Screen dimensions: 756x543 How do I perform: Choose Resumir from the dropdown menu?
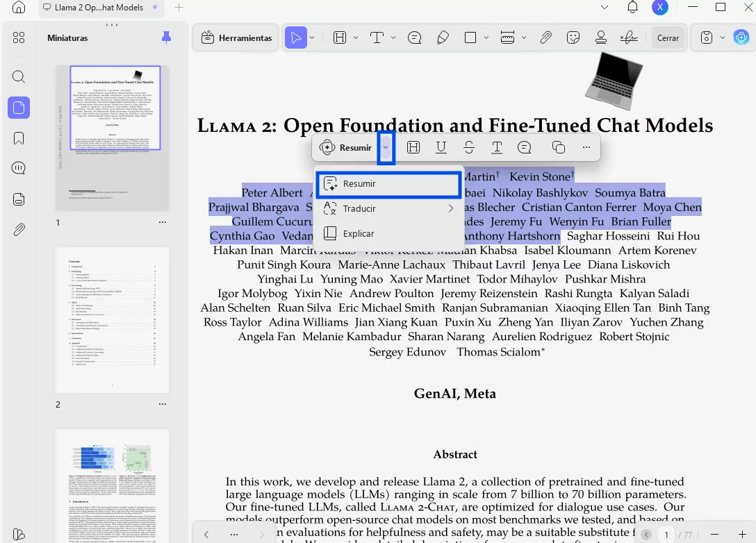(388, 183)
